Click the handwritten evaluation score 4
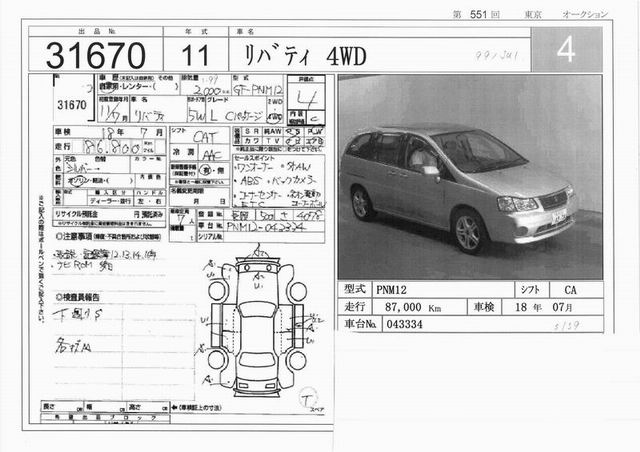640x452 pixels. click(x=306, y=99)
